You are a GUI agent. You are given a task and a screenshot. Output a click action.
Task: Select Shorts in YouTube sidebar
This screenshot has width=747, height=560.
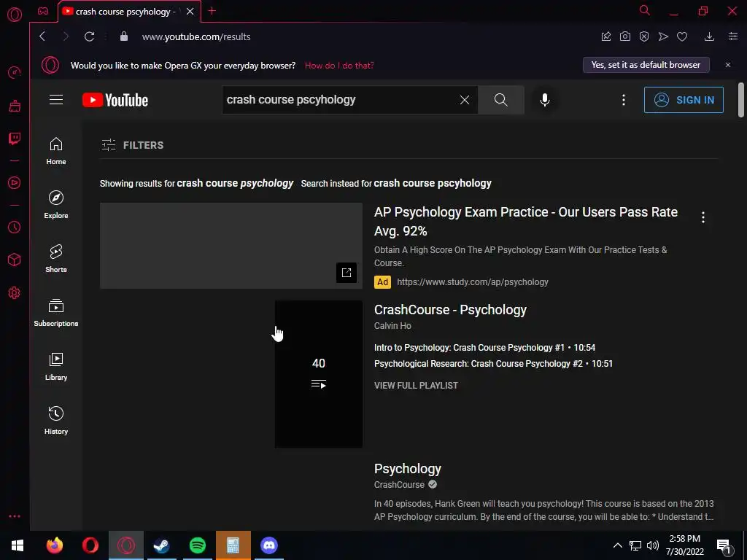[56, 259]
